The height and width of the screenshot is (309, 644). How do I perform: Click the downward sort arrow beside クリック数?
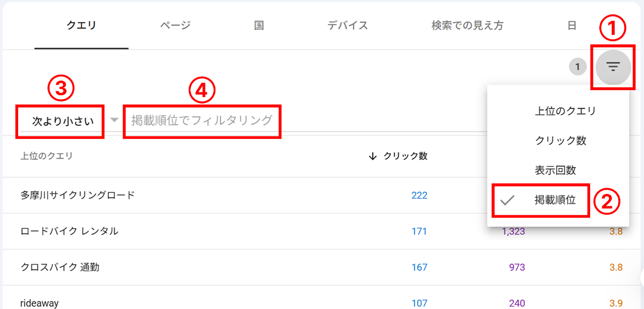(x=373, y=156)
